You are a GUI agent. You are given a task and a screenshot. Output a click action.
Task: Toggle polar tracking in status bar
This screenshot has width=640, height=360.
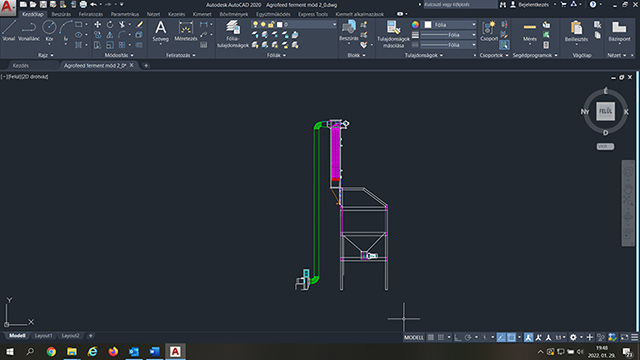click(468, 337)
